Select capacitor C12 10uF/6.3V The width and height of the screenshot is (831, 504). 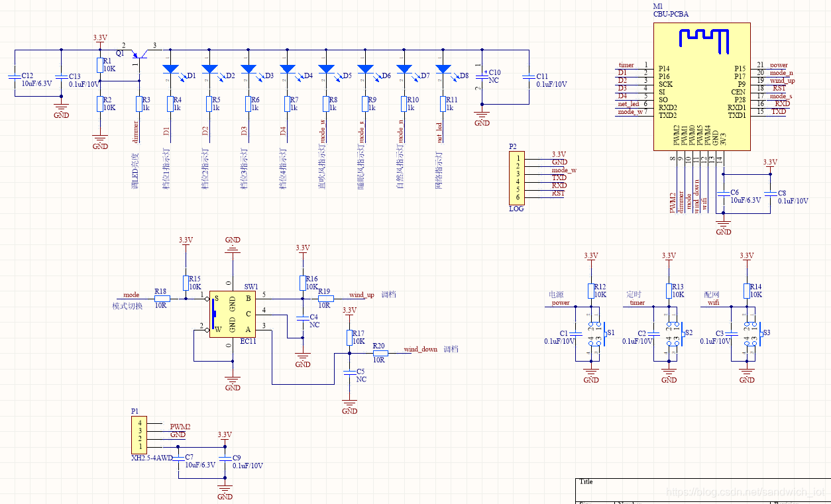(x=14, y=77)
